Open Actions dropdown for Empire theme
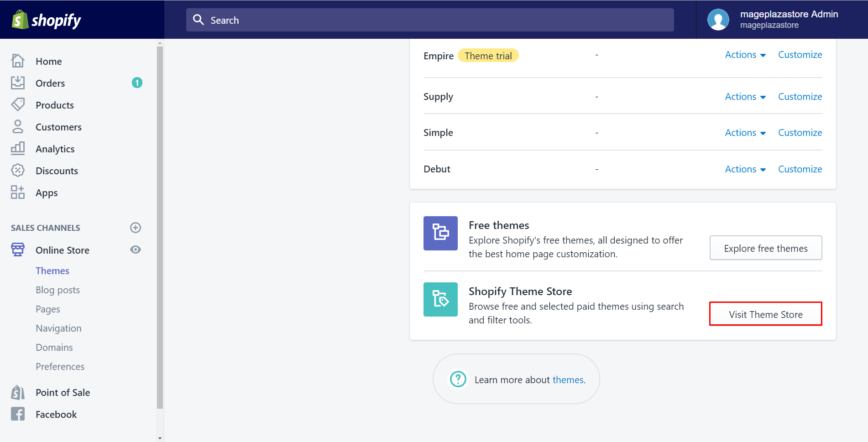 pyautogui.click(x=745, y=55)
